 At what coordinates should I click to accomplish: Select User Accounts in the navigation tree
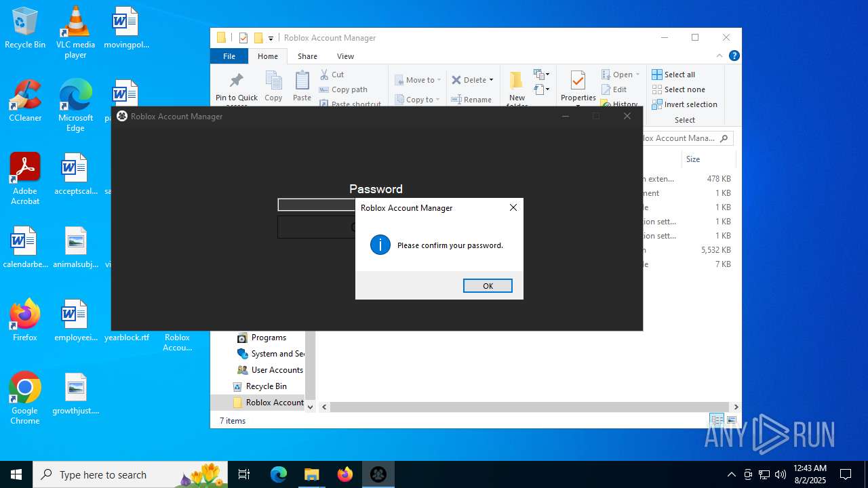point(270,370)
